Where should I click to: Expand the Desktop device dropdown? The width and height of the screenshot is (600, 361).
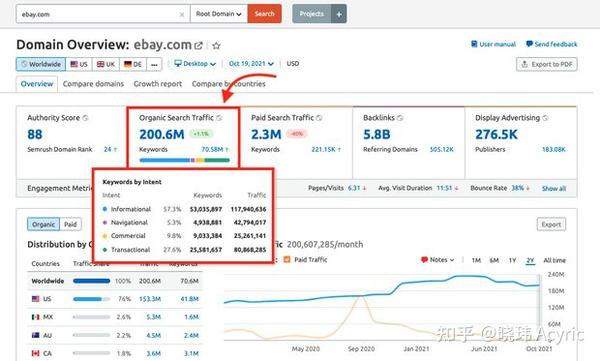click(x=195, y=64)
